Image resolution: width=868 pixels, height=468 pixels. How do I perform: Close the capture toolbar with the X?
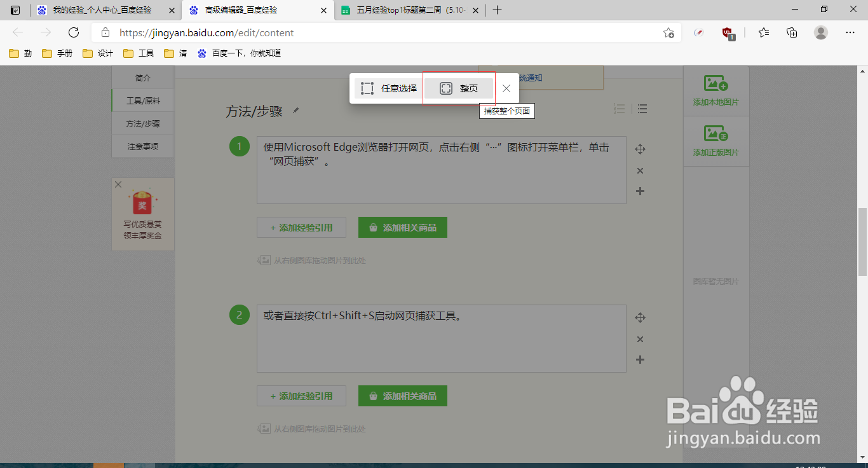click(506, 88)
